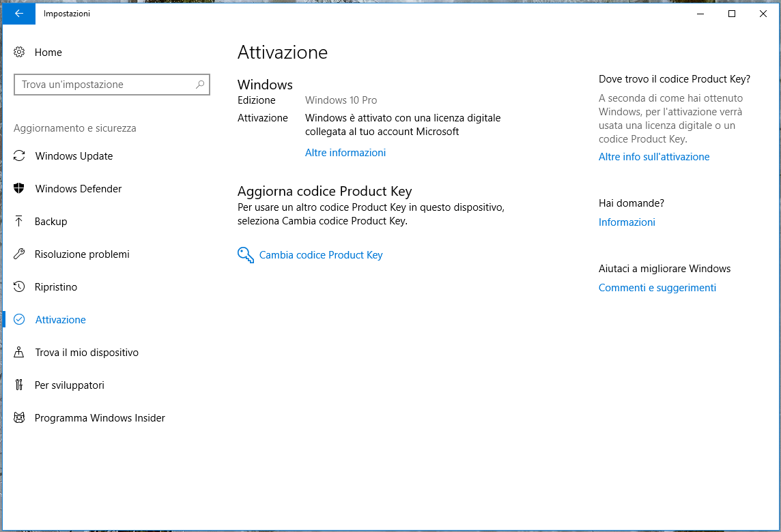The image size is (781, 532).
Task: Click Cambia codice Product Key link
Action: point(321,255)
